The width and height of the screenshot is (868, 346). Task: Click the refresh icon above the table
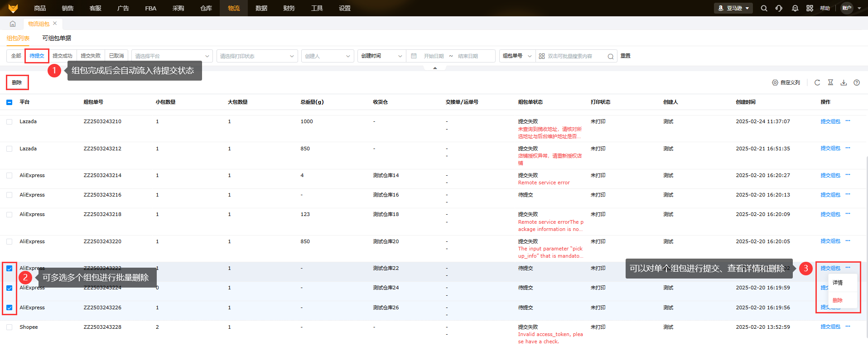pyautogui.click(x=817, y=82)
